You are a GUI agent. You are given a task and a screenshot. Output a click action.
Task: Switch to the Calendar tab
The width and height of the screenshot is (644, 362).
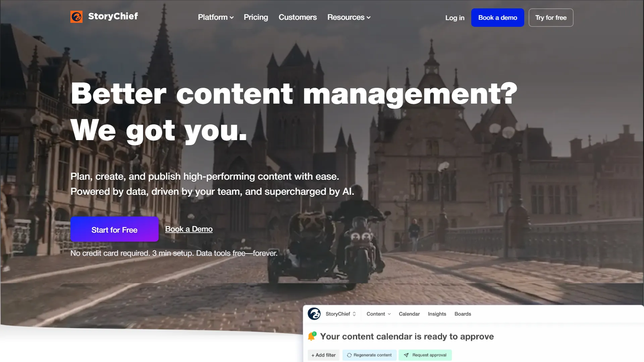[409, 314]
